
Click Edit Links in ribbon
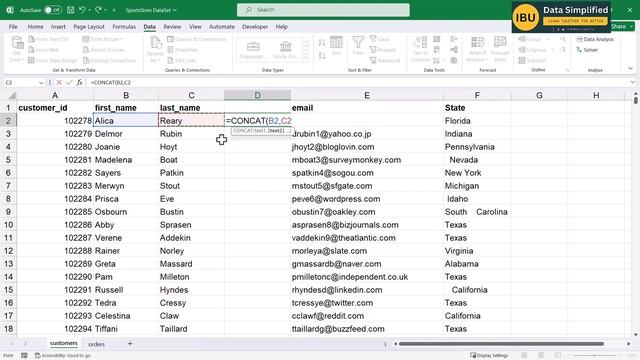182,60
